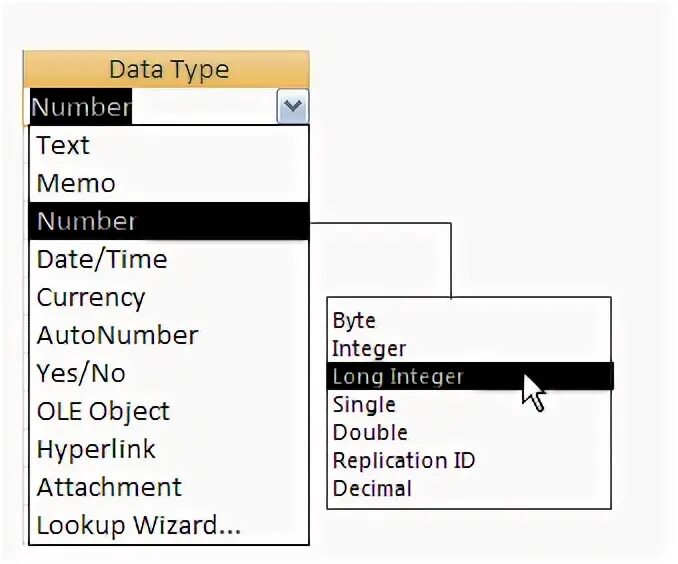Viewport: 678px width, 564px height.
Task: Choose Decimal field size
Action: [x=469, y=488]
